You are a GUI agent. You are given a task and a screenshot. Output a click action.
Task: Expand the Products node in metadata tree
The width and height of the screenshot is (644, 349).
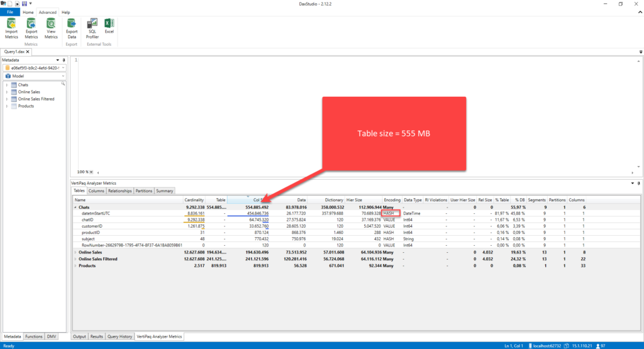click(x=6, y=106)
